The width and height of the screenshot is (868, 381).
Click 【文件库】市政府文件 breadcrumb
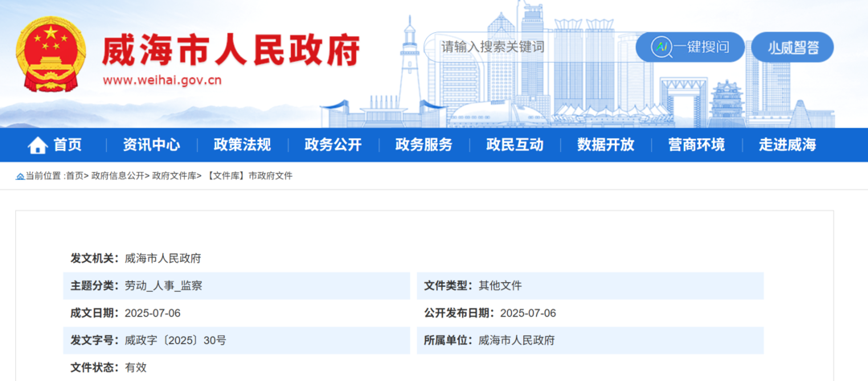click(249, 176)
